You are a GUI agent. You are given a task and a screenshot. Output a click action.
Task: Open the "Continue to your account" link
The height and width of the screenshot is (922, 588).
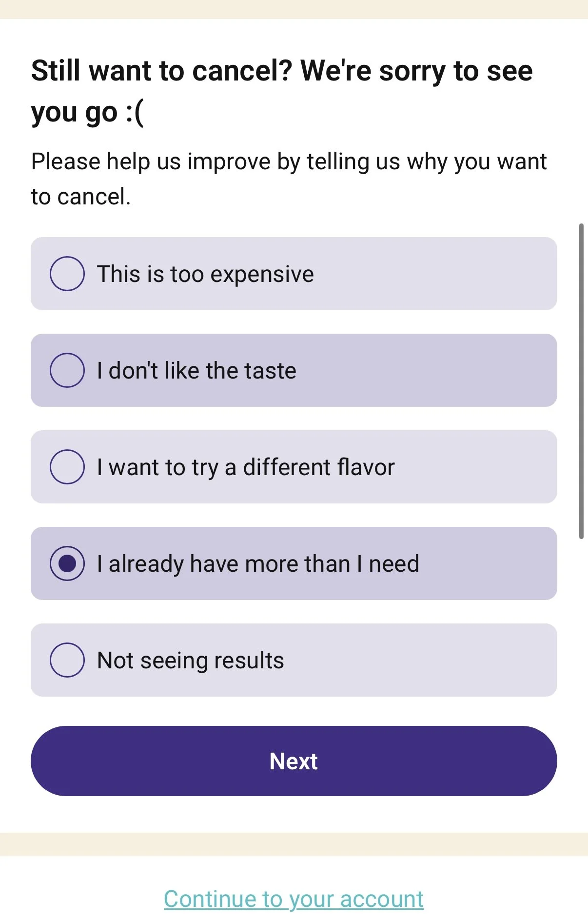294,899
